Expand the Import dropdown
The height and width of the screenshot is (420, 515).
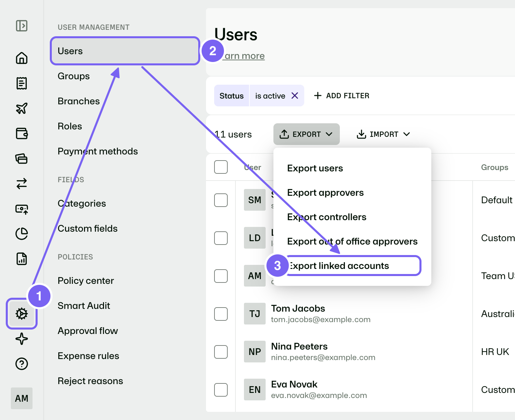point(383,134)
